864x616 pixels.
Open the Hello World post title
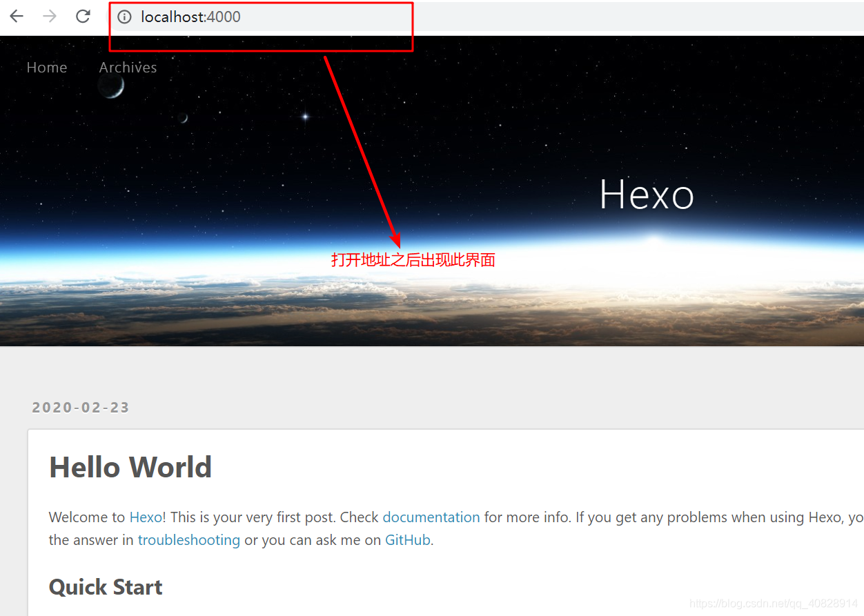130,467
